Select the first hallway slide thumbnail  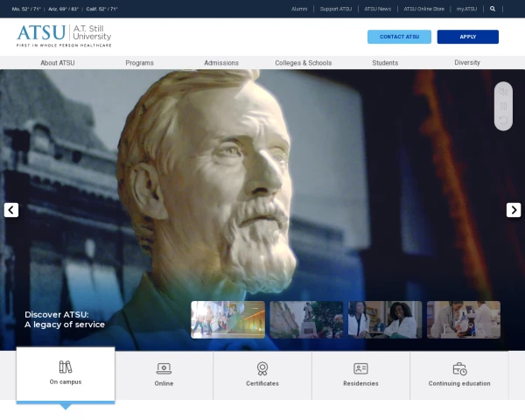[x=227, y=319]
